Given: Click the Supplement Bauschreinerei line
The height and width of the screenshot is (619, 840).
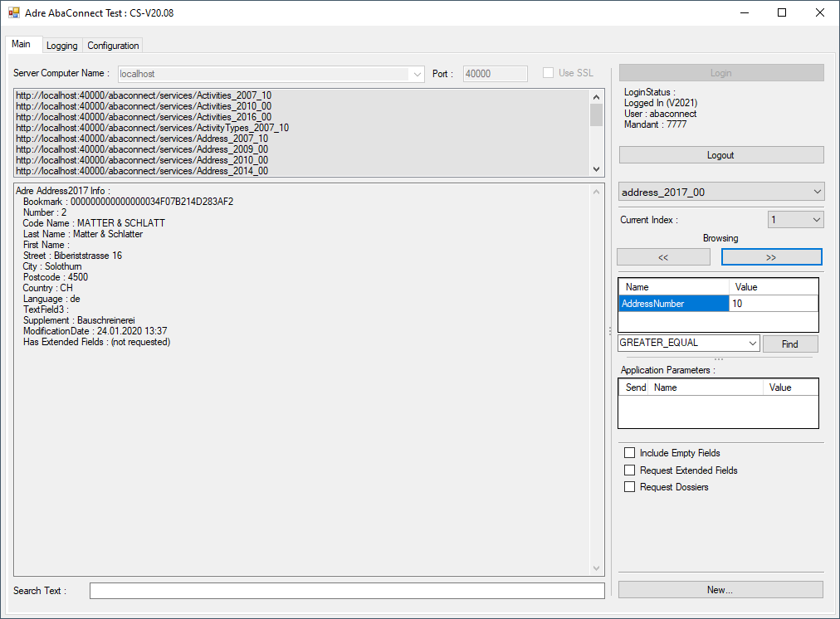Looking at the screenshot, I should point(79,320).
